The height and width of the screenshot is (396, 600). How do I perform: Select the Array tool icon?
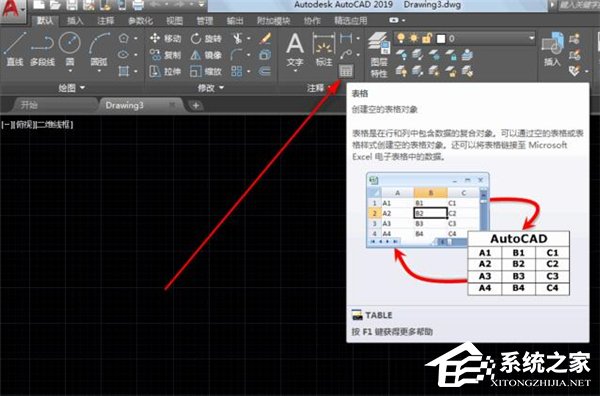tap(236, 71)
